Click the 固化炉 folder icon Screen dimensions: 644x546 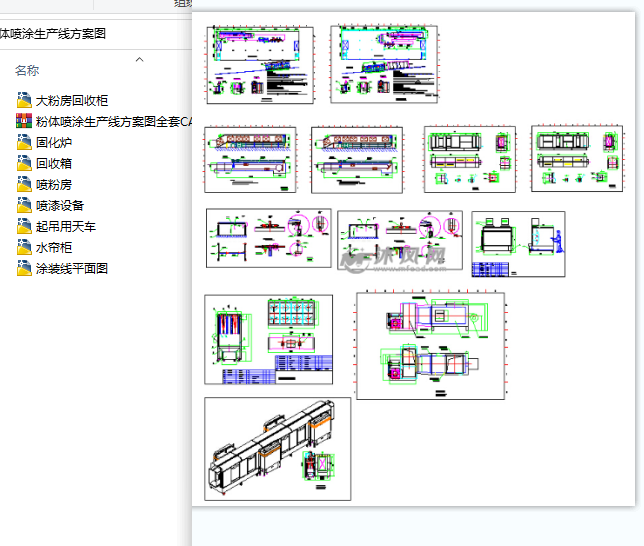tap(24, 142)
